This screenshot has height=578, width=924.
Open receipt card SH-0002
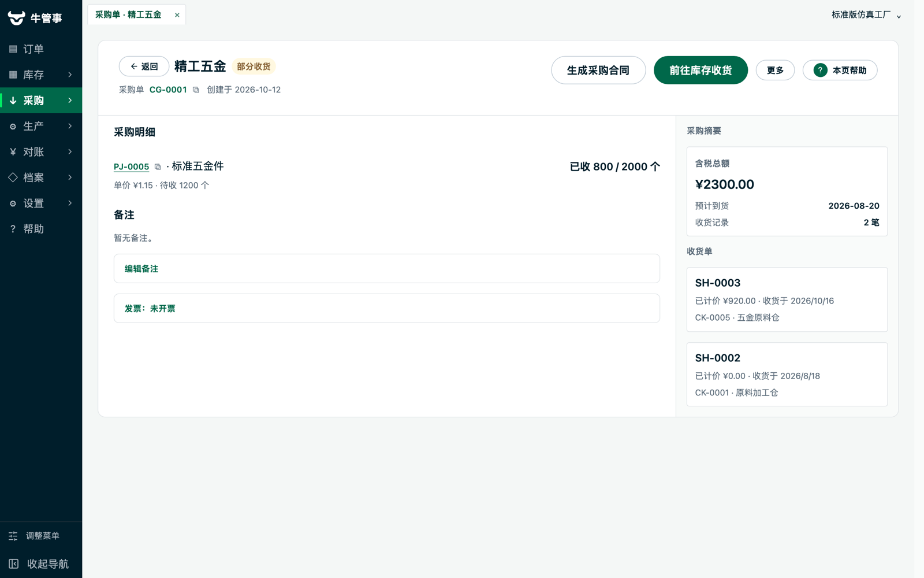pyautogui.click(x=787, y=375)
